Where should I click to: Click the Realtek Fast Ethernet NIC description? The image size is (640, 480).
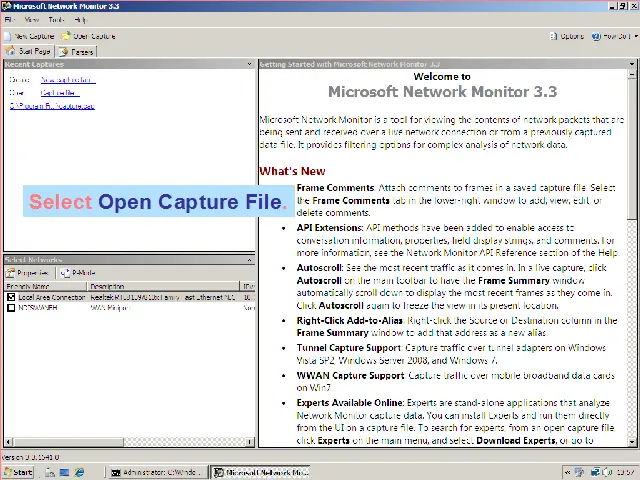point(163,297)
